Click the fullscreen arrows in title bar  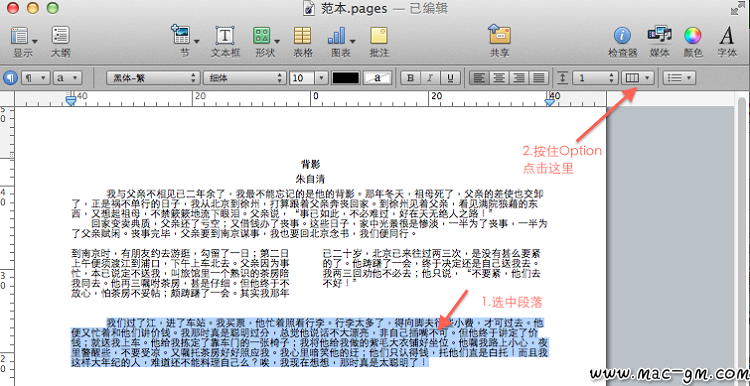[x=737, y=8]
